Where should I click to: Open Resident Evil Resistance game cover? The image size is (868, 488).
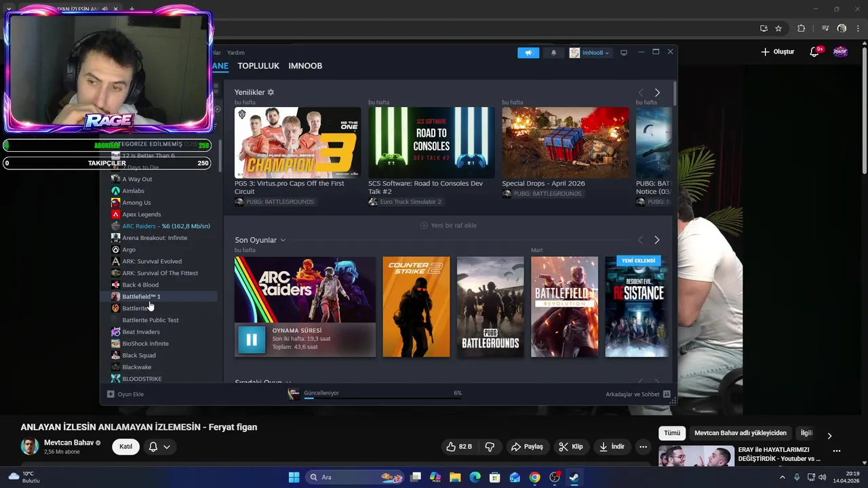[636, 306]
